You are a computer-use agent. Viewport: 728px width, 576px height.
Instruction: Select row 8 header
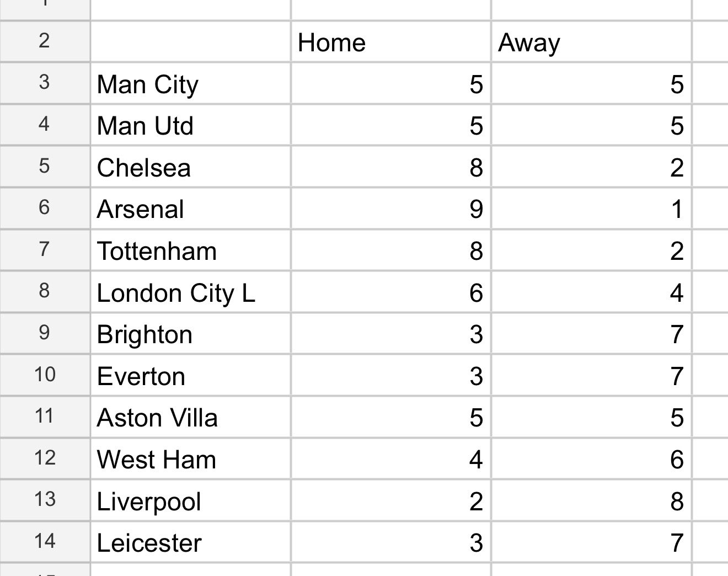(44, 291)
